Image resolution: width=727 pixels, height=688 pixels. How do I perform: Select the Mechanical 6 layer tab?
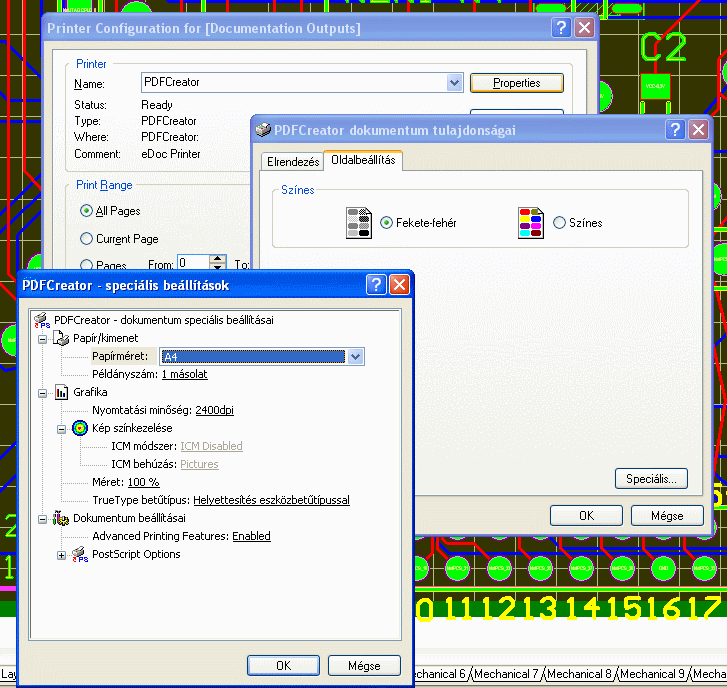tap(439, 674)
